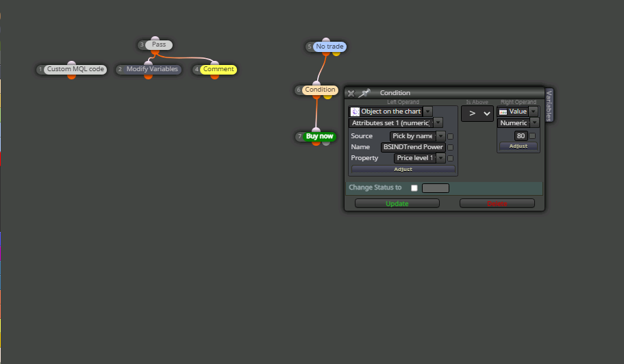Change the Is Above comparison operator dropdown
Viewport: 624px width, 364px height.
(x=477, y=114)
